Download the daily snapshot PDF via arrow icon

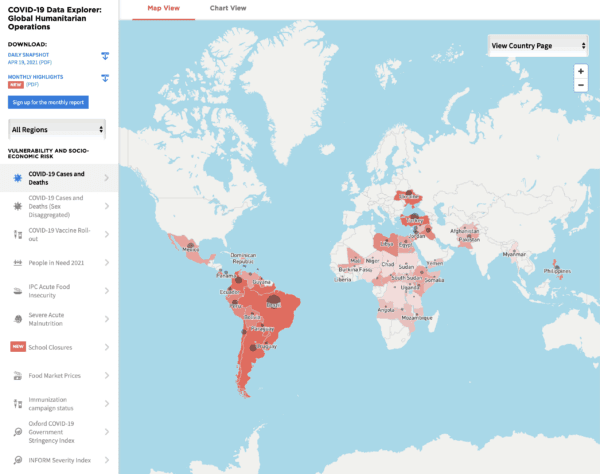[x=105, y=55]
